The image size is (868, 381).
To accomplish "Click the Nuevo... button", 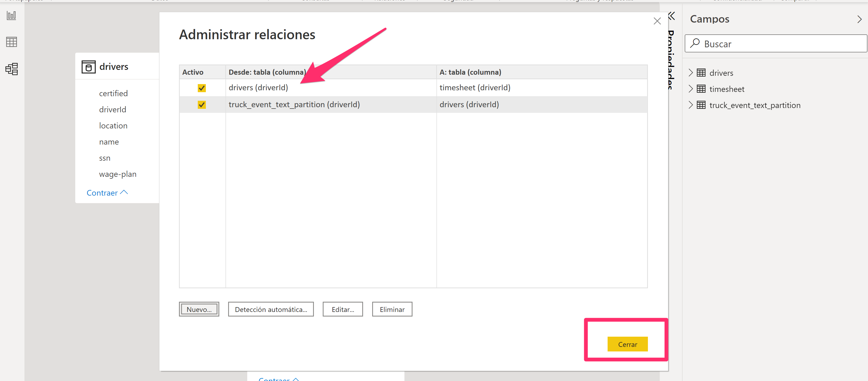I will [x=199, y=309].
